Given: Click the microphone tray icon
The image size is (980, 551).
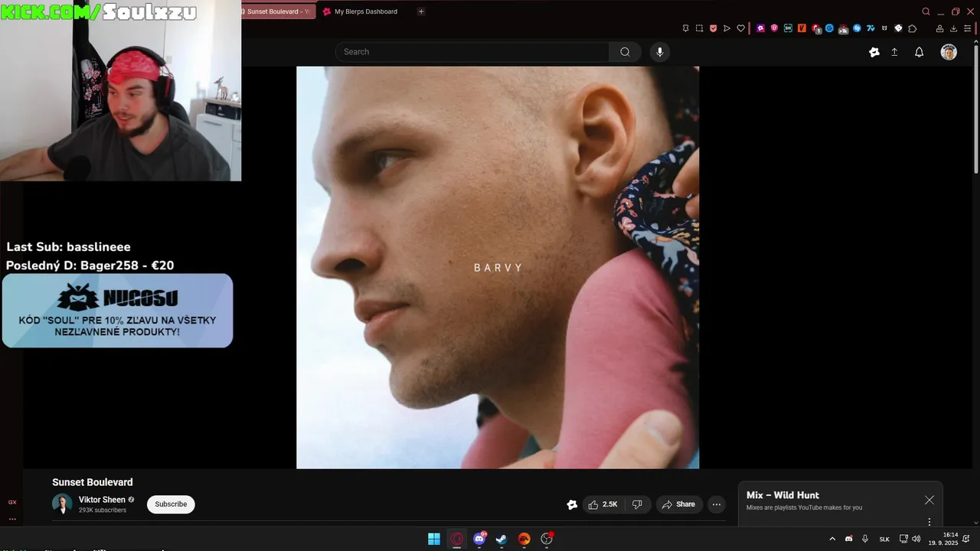Looking at the screenshot, I should tap(865, 539).
